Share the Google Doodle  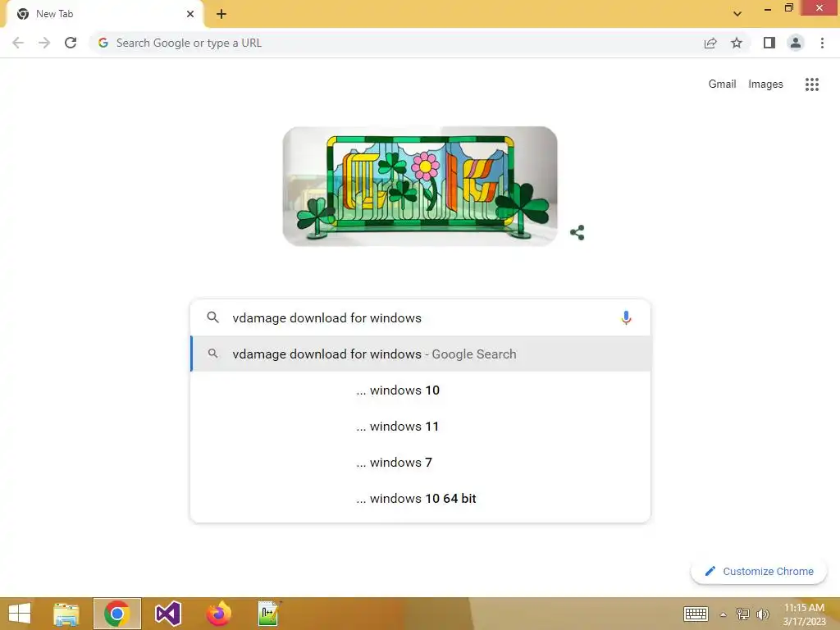[x=577, y=232]
